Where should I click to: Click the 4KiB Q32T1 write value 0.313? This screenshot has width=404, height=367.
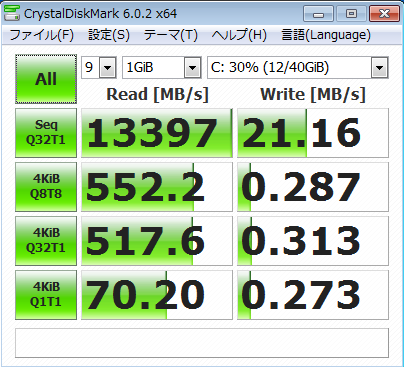[x=313, y=241]
